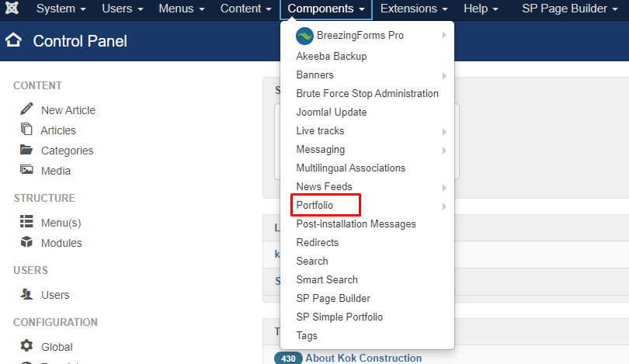Open the New Article link
The image size is (629, 364).
point(68,110)
